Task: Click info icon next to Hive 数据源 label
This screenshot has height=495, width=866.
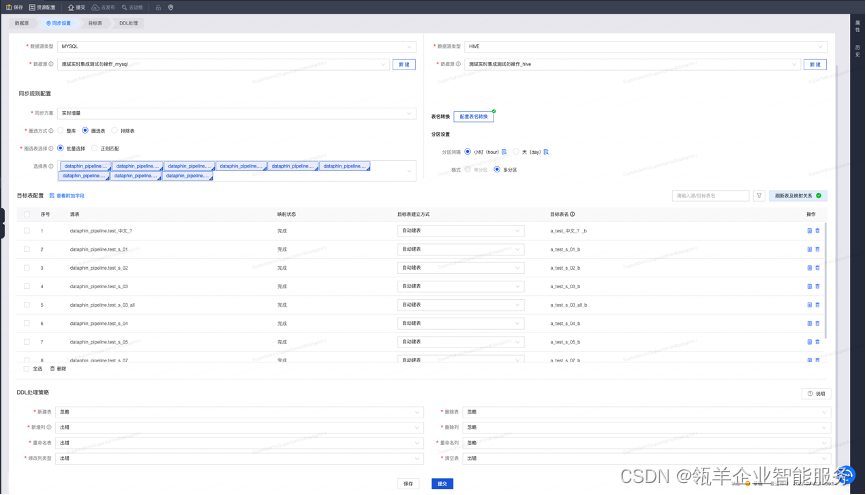Action: coord(458,64)
